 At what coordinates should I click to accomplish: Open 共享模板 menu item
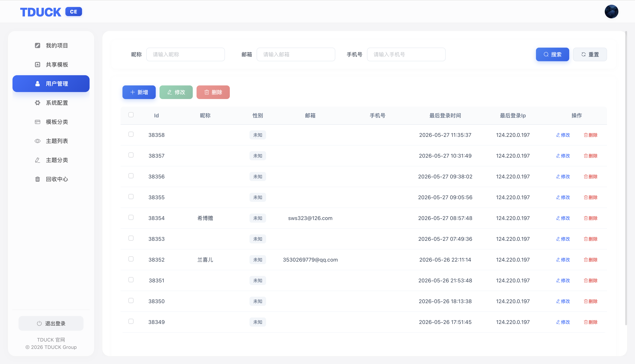point(51,64)
